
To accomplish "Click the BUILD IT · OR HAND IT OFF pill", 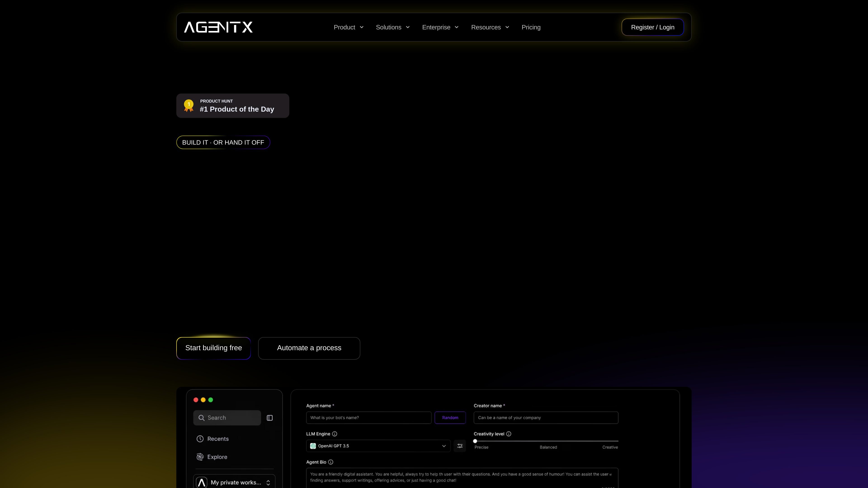I will point(223,143).
